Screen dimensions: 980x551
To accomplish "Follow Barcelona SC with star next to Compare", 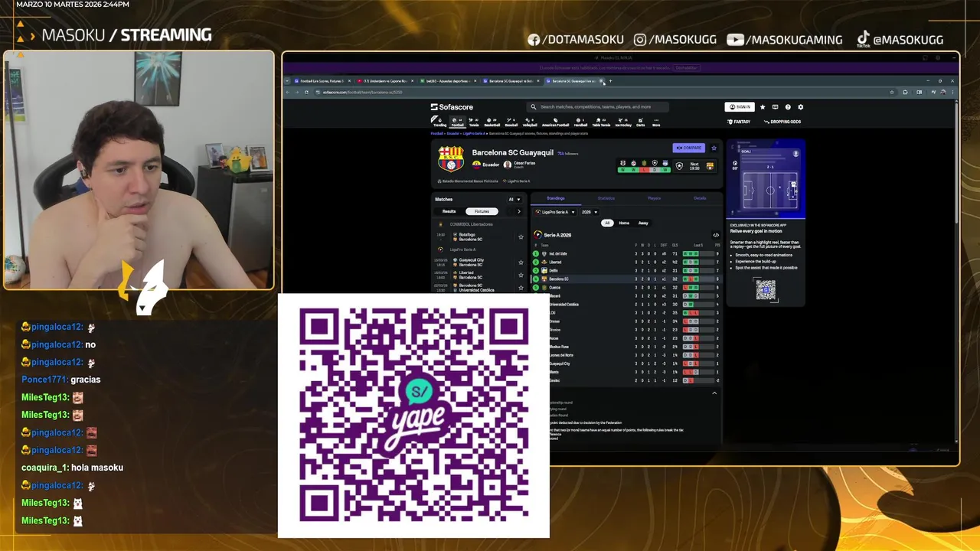I will (x=714, y=148).
